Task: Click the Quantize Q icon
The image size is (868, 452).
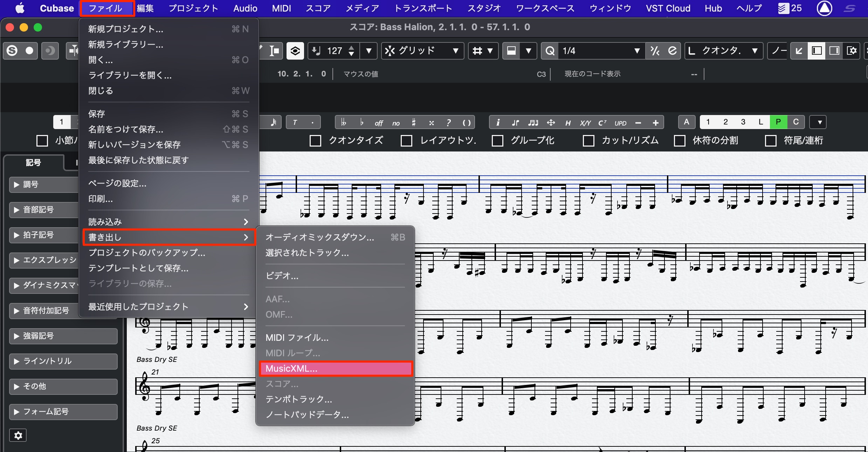Action: pyautogui.click(x=550, y=51)
